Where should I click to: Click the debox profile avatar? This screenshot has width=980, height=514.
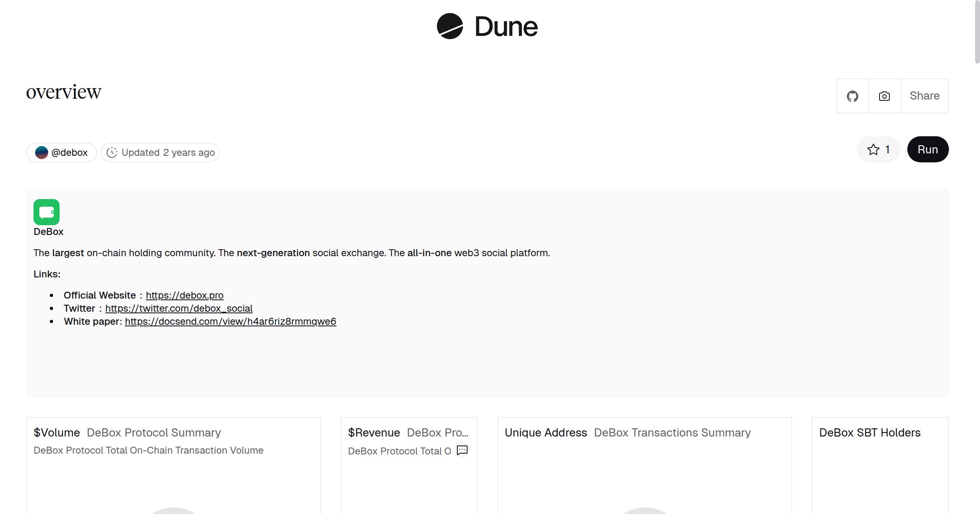coord(42,153)
